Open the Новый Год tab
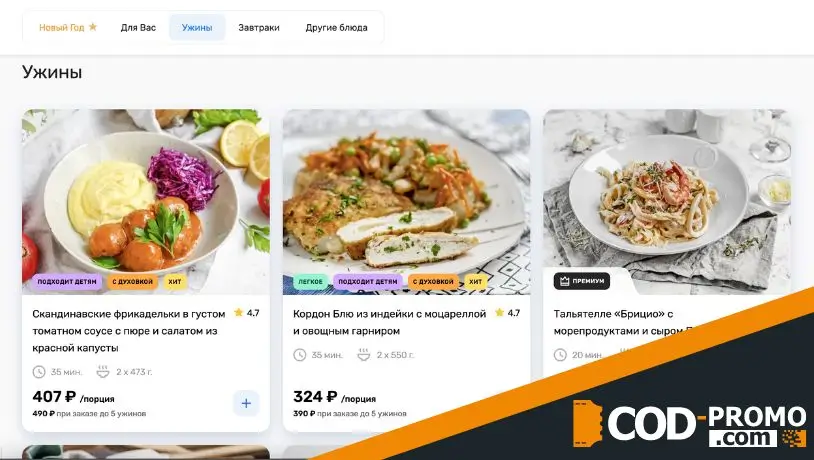Image resolution: width=814 pixels, height=460 pixels. (x=68, y=28)
